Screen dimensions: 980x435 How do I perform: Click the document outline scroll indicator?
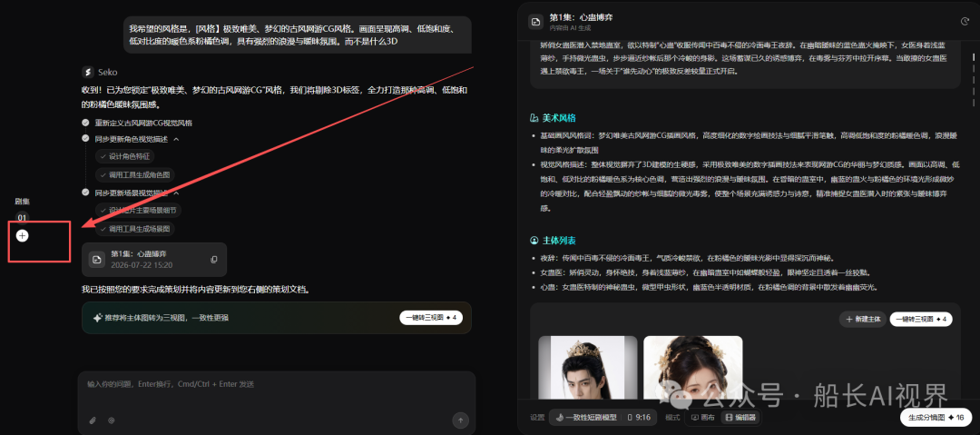973,78
